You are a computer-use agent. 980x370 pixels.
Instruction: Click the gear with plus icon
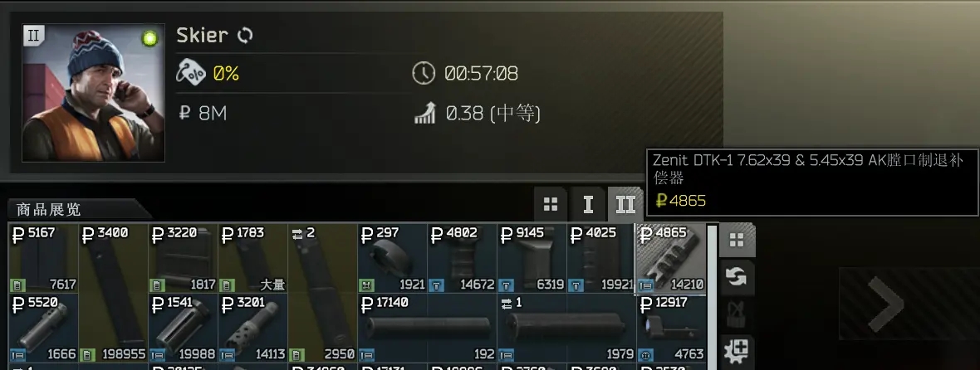[737, 351]
